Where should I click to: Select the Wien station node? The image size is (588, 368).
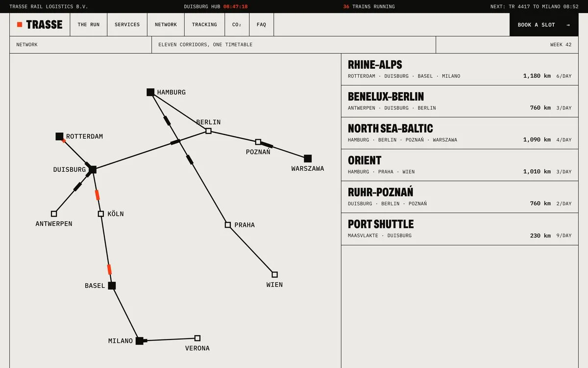coord(275,275)
